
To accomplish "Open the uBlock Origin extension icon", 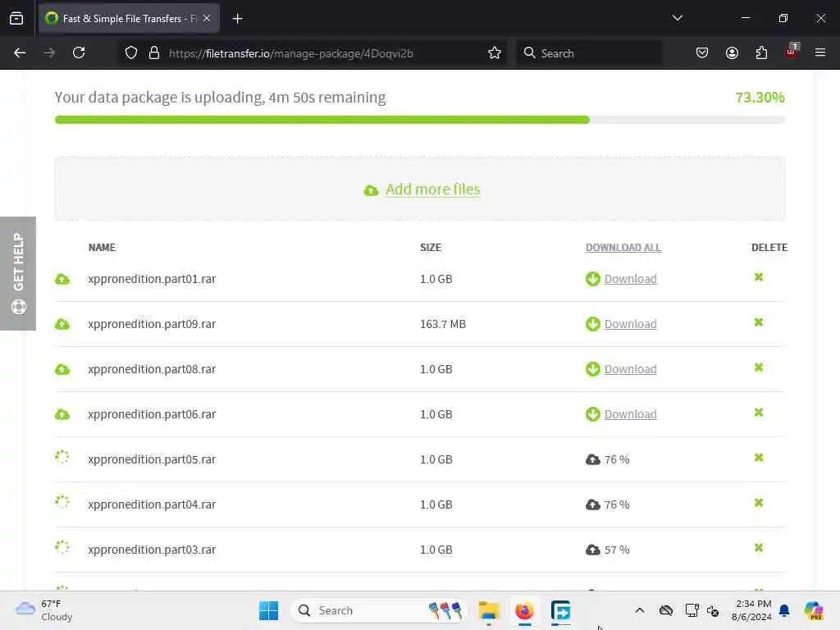I will (x=792, y=52).
